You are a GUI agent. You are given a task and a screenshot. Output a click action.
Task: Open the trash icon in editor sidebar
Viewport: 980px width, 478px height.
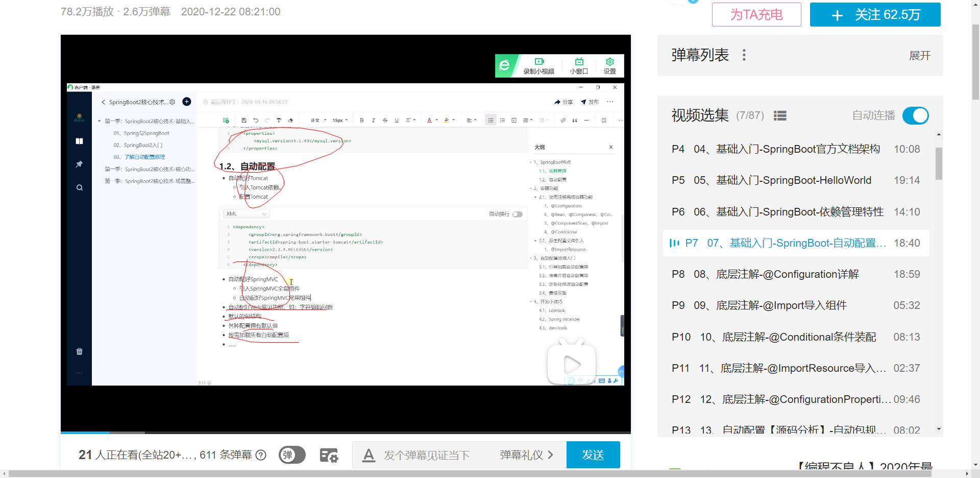[x=80, y=351]
